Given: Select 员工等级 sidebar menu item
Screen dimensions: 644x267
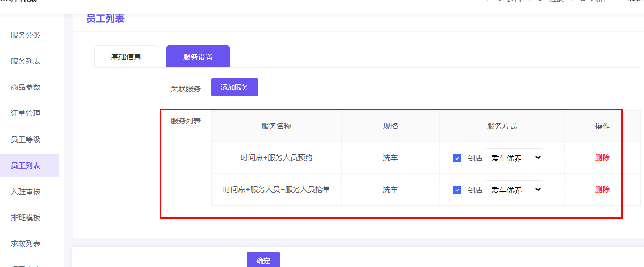Looking at the screenshot, I should (x=26, y=139).
